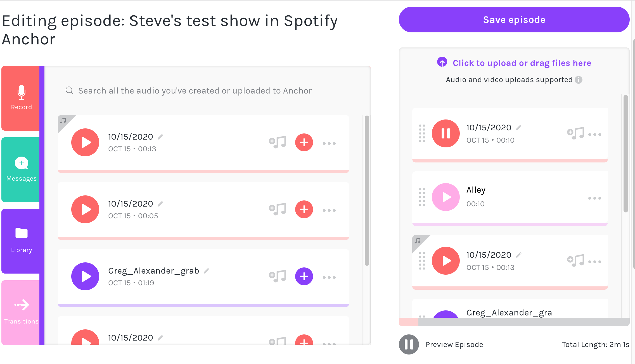Open the Alley segment options menu
635x364 pixels.
coord(595,198)
